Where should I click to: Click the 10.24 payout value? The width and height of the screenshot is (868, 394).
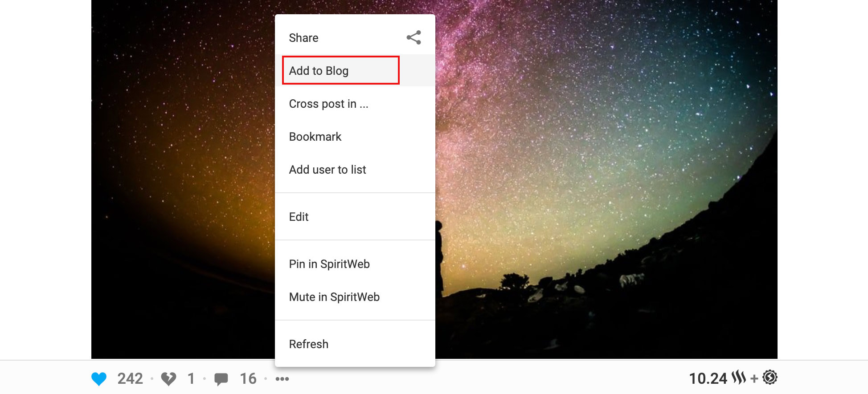pyautogui.click(x=708, y=379)
